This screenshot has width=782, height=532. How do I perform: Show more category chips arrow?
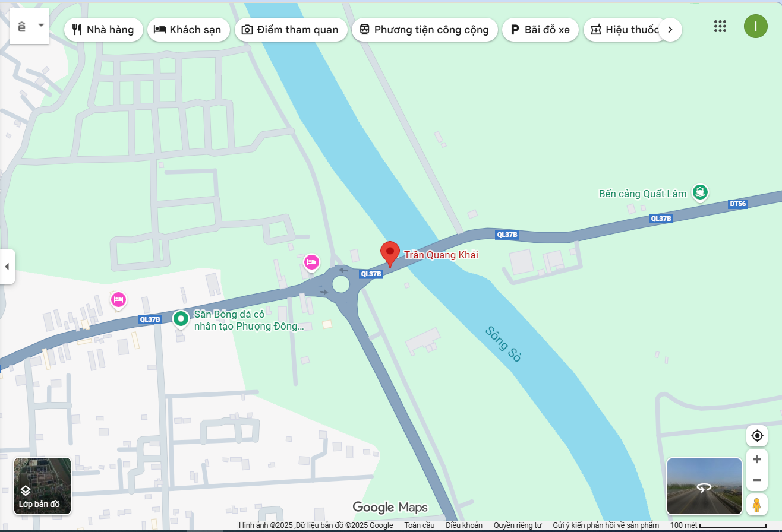[670, 30]
